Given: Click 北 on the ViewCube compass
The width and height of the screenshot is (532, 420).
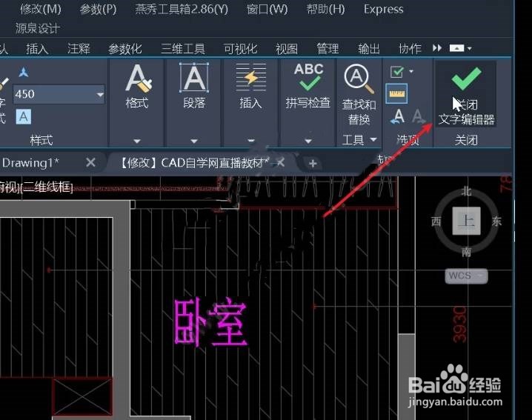Looking at the screenshot, I should 466,191.
